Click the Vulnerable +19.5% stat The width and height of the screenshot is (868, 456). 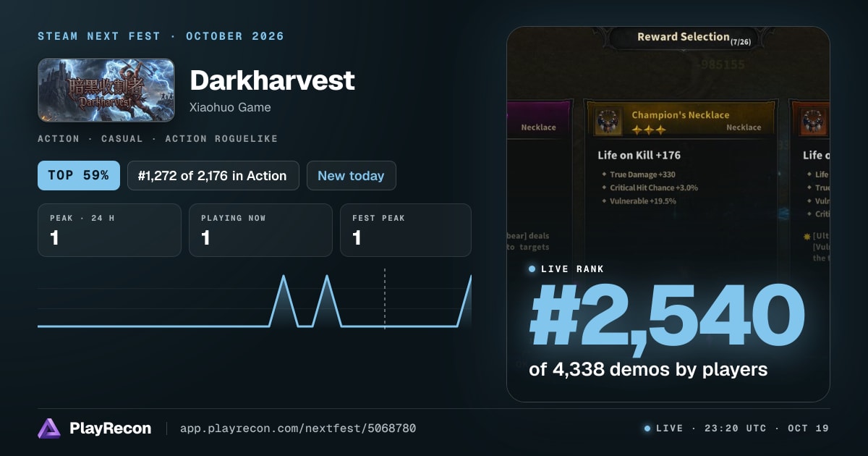(x=642, y=201)
